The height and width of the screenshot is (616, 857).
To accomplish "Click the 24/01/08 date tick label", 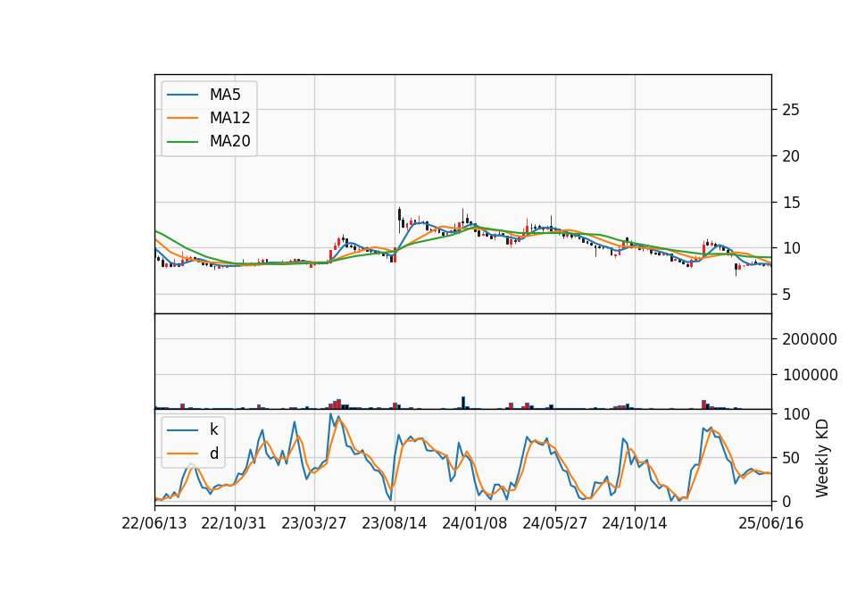I will tap(474, 523).
